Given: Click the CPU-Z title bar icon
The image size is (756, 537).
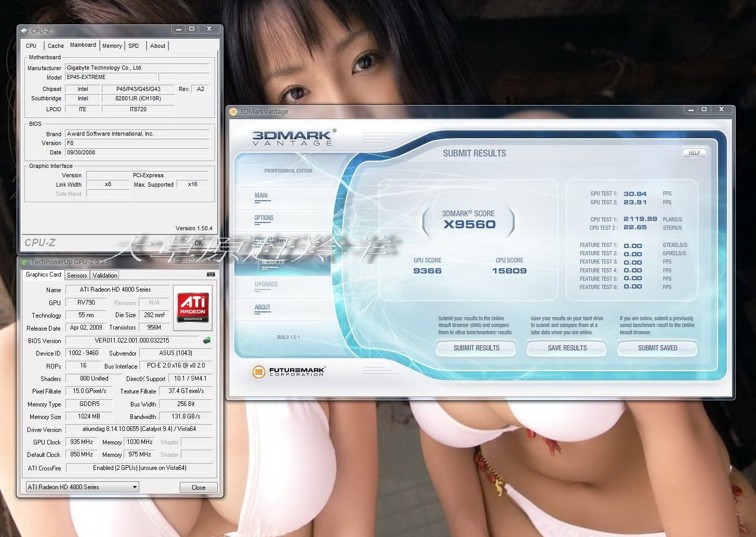Looking at the screenshot, I should coord(24,31).
